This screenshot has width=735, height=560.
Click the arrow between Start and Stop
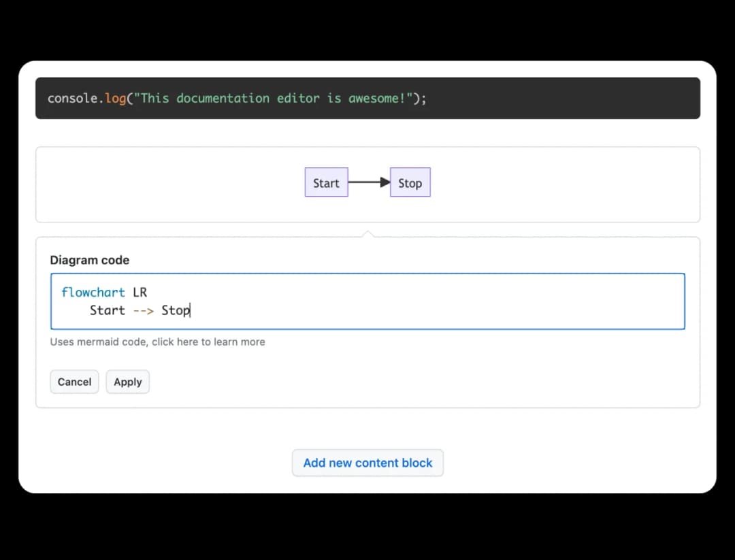click(x=370, y=182)
